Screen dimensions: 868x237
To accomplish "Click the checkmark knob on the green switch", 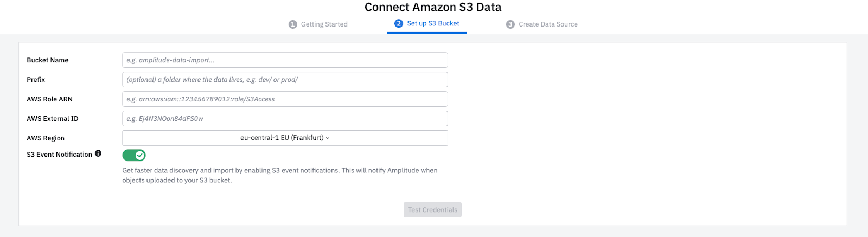I will pyautogui.click(x=140, y=156).
